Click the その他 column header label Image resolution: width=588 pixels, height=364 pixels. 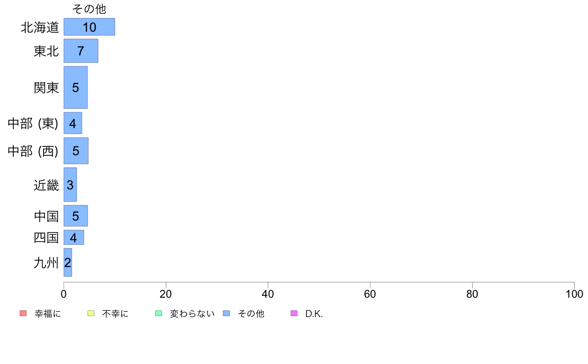(x=89, y=8)
